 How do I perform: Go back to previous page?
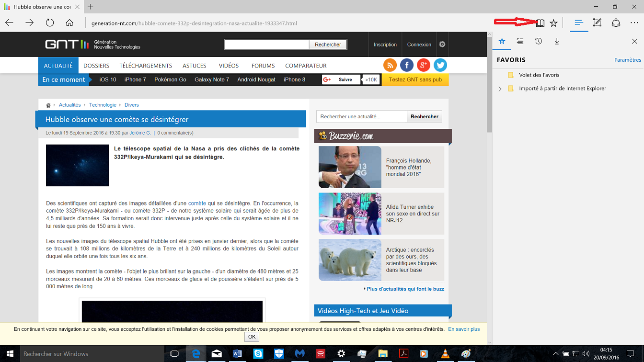[x=9, y=23]
